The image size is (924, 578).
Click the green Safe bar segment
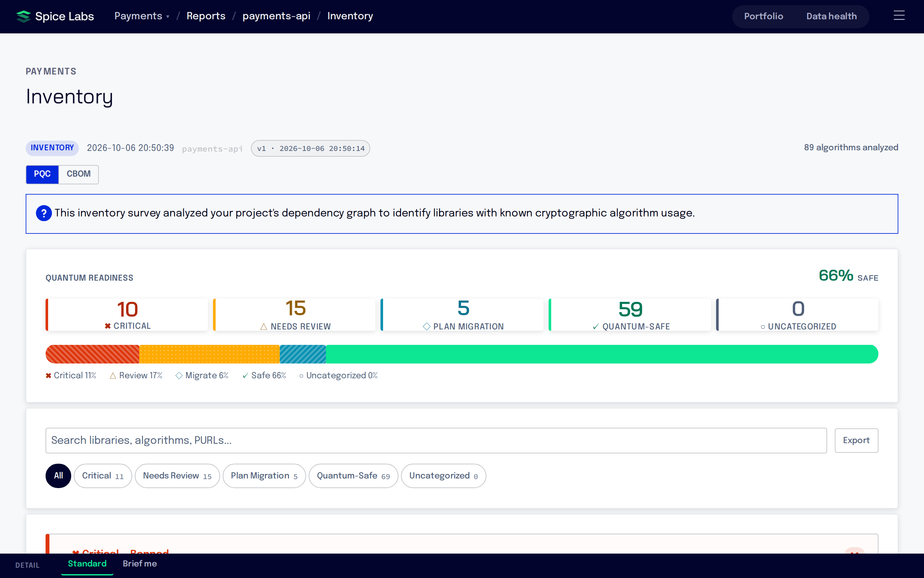click(602, 354)
